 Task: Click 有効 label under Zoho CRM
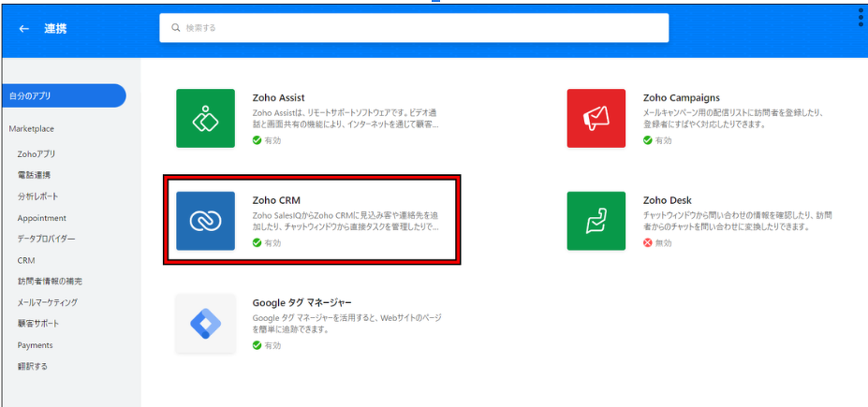[272, 242]
